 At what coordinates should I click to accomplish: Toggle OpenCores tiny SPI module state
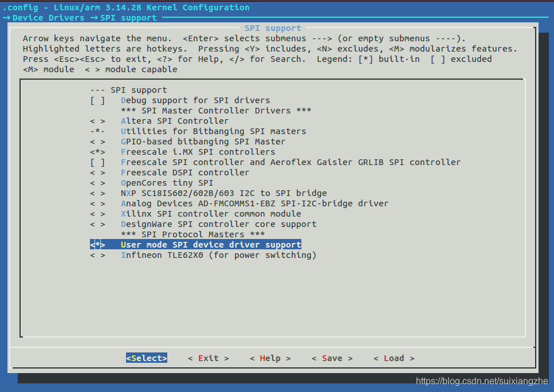tap(97, 183)
